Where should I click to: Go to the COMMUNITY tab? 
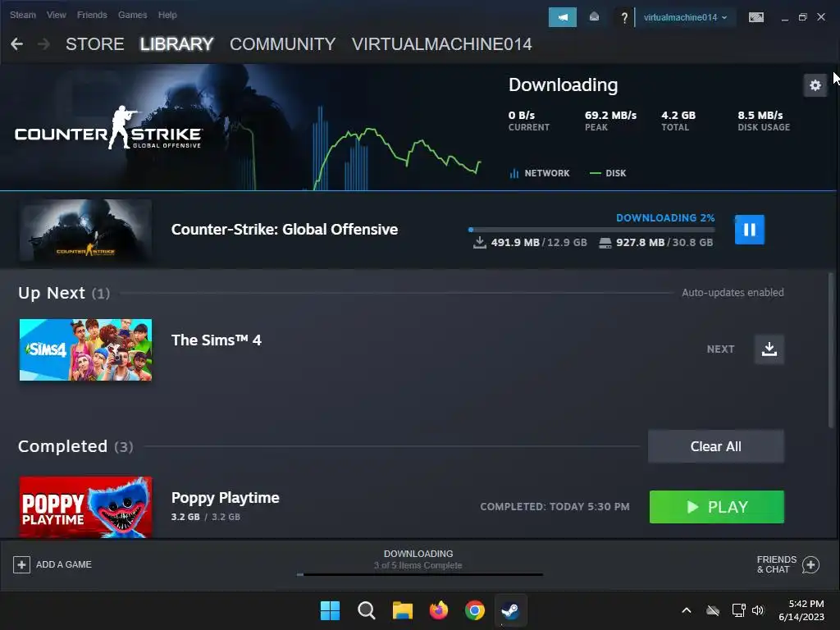point(282,44)
